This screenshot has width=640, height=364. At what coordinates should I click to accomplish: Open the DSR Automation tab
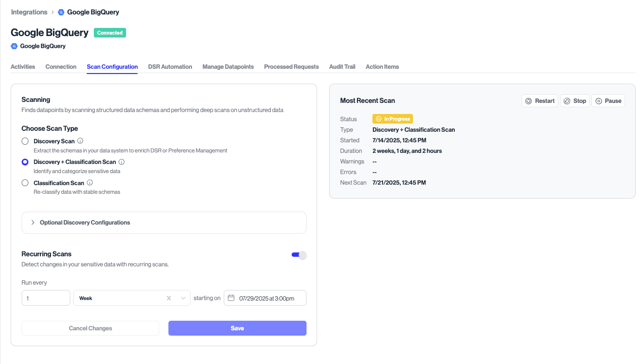170,66
